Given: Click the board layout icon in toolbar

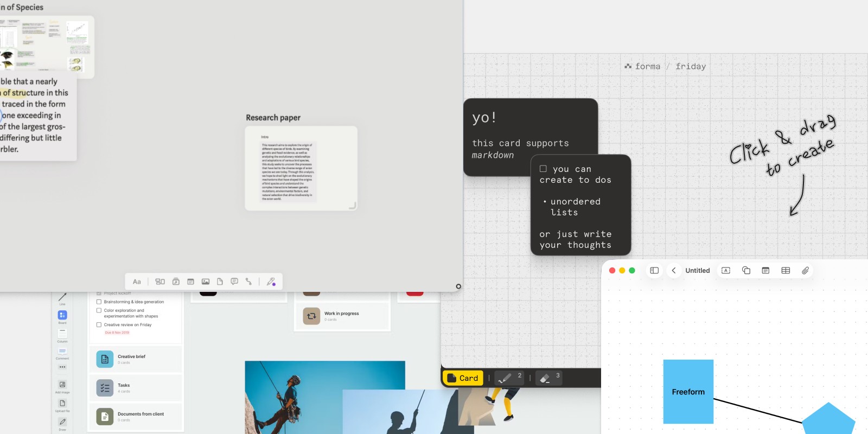Looking at the screenshot, I should coord(160,282).
